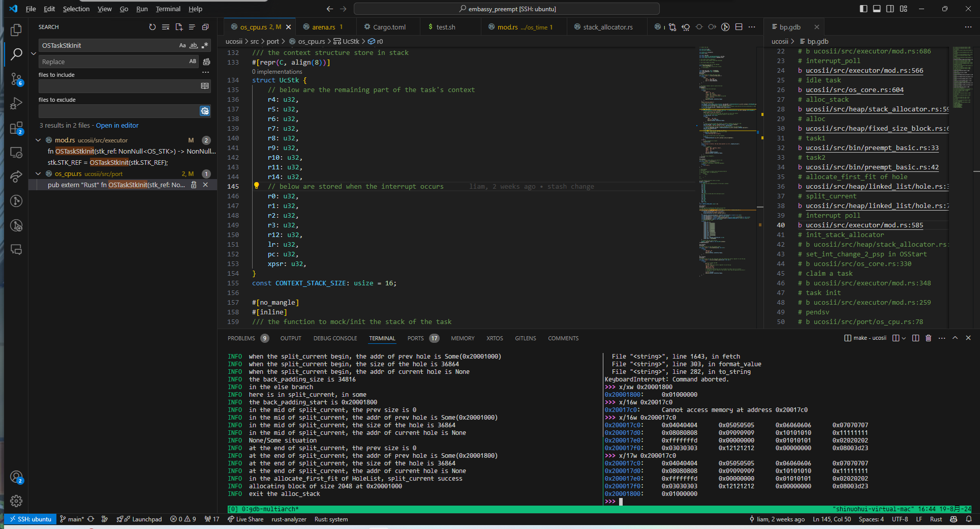The width and height of the screenshot is (980, 529).
Task: Open the Live Share view in activity bar
Action: tap(16, 177)
